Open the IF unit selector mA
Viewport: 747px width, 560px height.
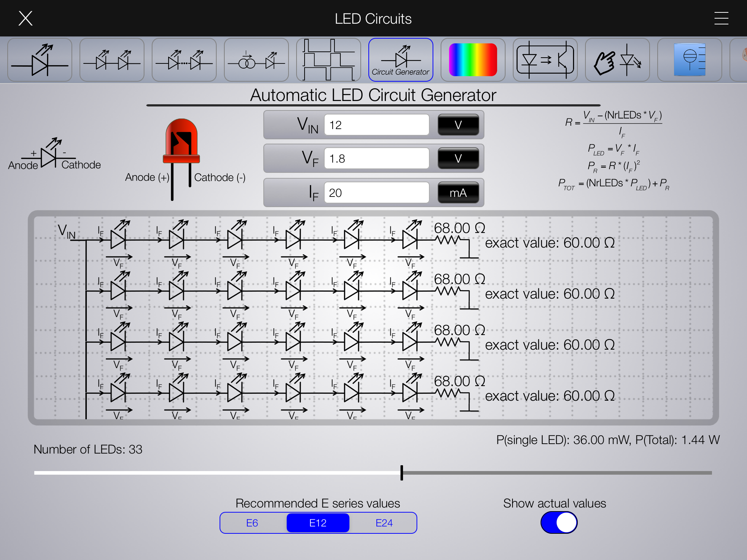pos(458,193)
